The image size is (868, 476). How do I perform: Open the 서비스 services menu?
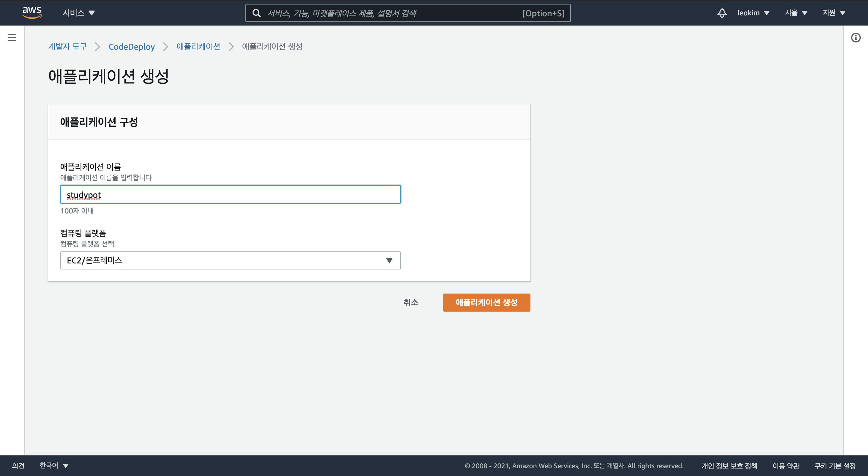pos(78,13)
